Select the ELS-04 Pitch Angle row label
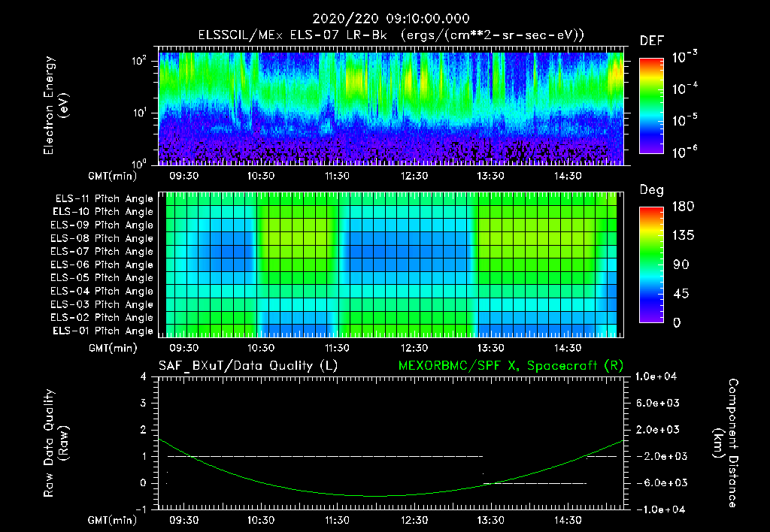Viewport: 770px width, 532px height. [x=102, y=291]
